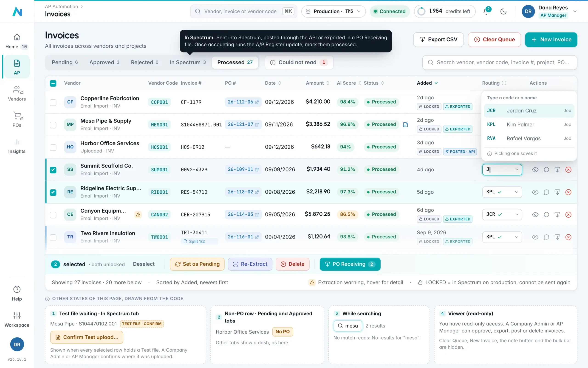Screen dimensions: 588x368
Task: Open Production TMS environment dropdown
Action: tap(333, 11)
